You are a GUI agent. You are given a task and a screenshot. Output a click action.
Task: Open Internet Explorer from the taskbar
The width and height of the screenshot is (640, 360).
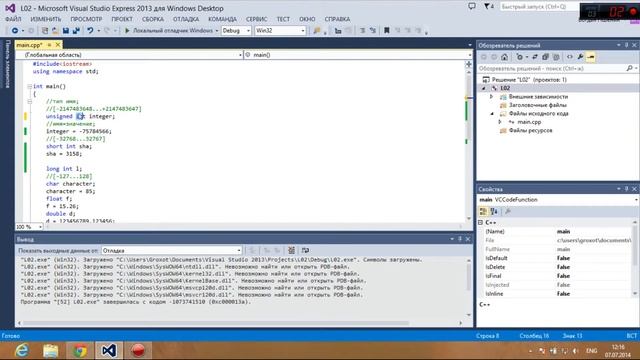22,351
